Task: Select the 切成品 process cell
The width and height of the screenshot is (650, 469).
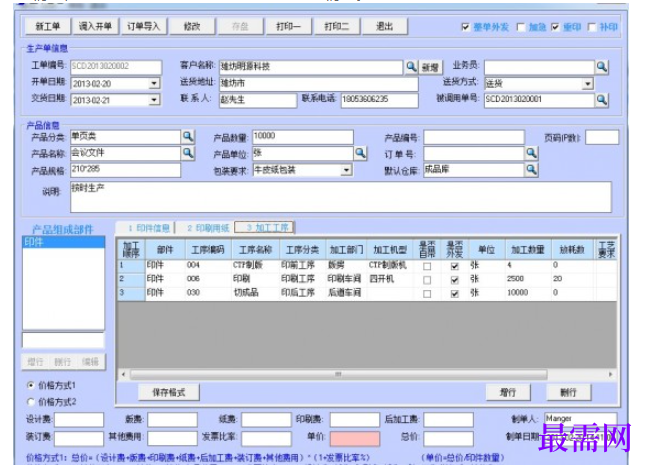Action: click(x=255, y=293)
